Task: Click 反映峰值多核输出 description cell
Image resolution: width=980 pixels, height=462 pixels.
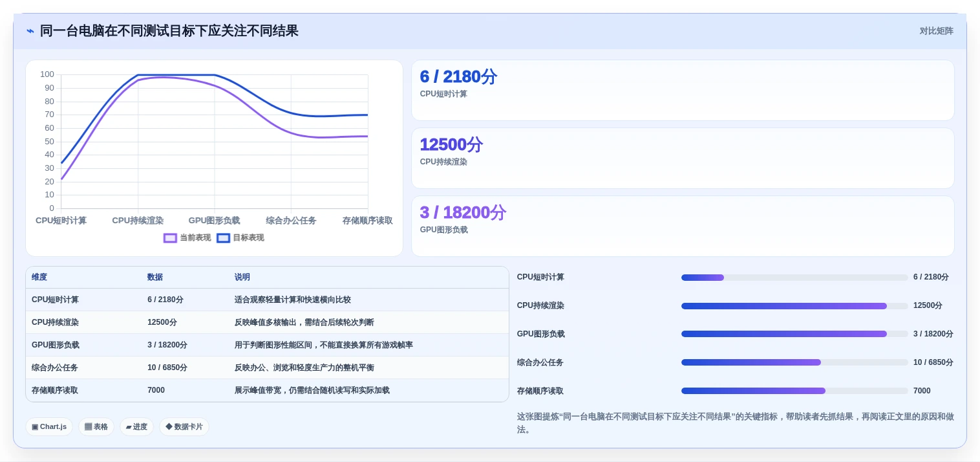Action: (304, 323)
